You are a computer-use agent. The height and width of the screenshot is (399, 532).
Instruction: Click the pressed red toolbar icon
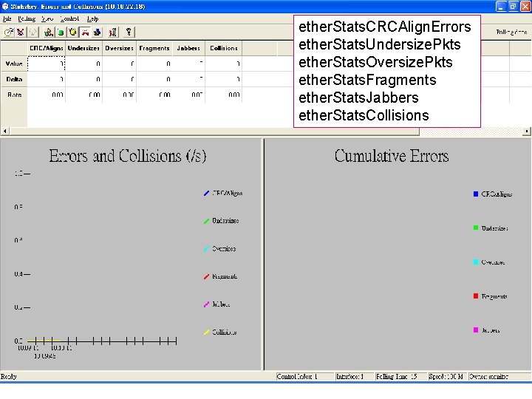(85, 33)
